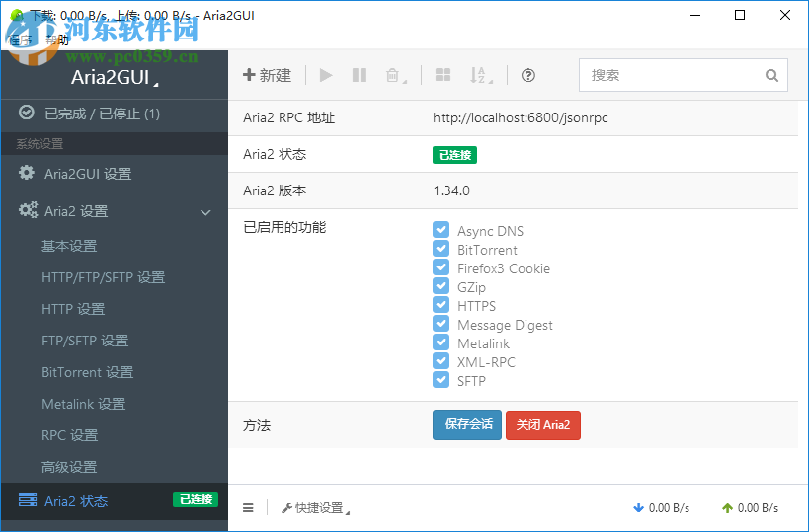
Task: Start selected tasks with play icon
Action: [326, 75]
